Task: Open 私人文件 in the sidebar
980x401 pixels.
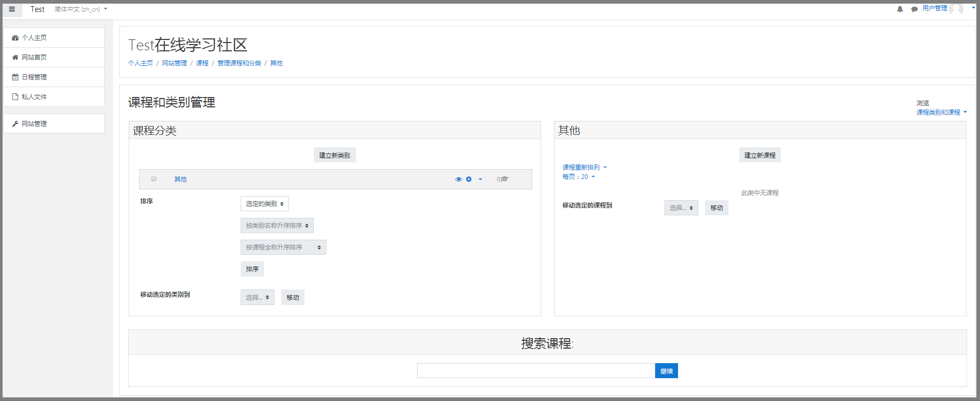Action: click(54, 97)
